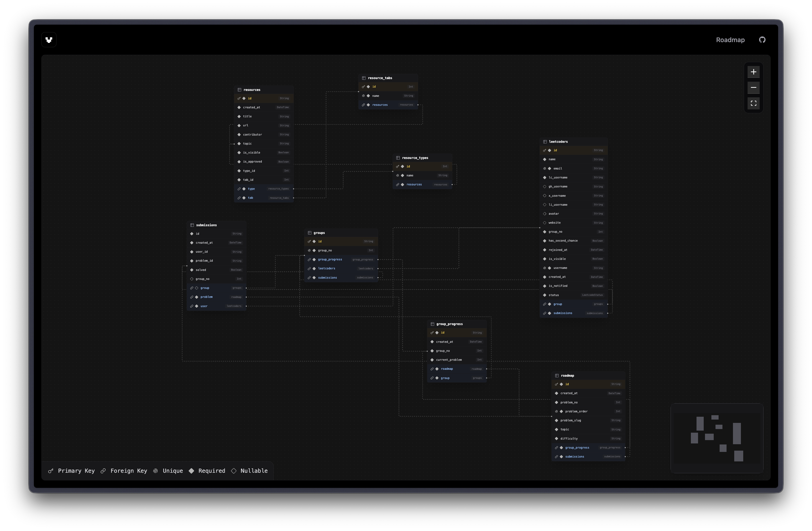
Task: Click the app logo in top-left corner
Action: coord(49,40)
